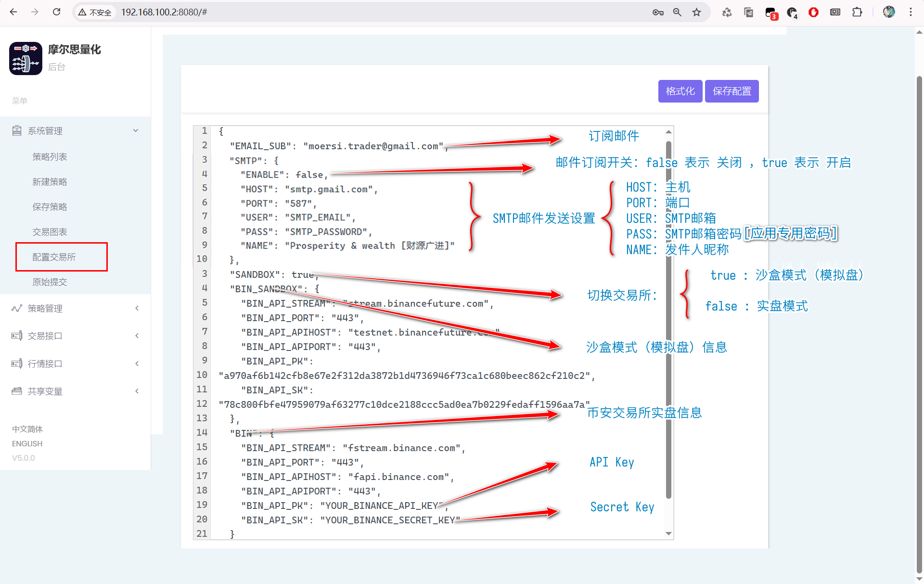Click the browser back arrow
924x584 pixels.
(13, 12)
